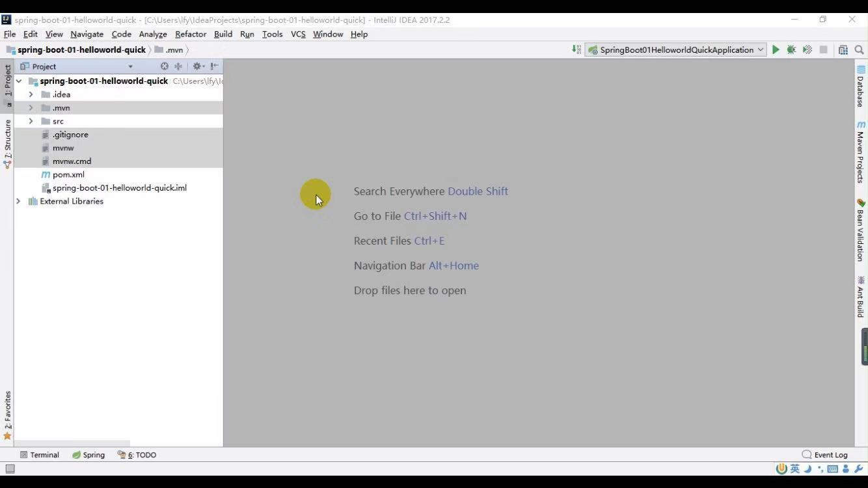
Task: Open the Project Structure icon
Action: 843,49
